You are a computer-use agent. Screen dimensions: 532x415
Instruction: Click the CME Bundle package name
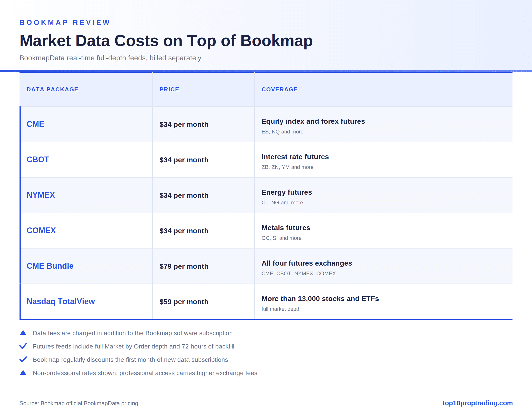pos(50,266)
